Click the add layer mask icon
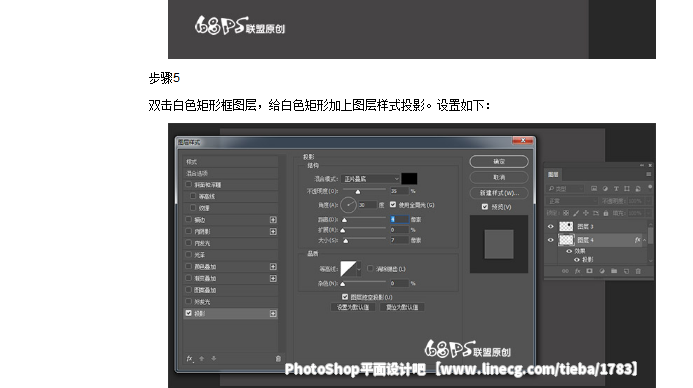 (589, 271)
